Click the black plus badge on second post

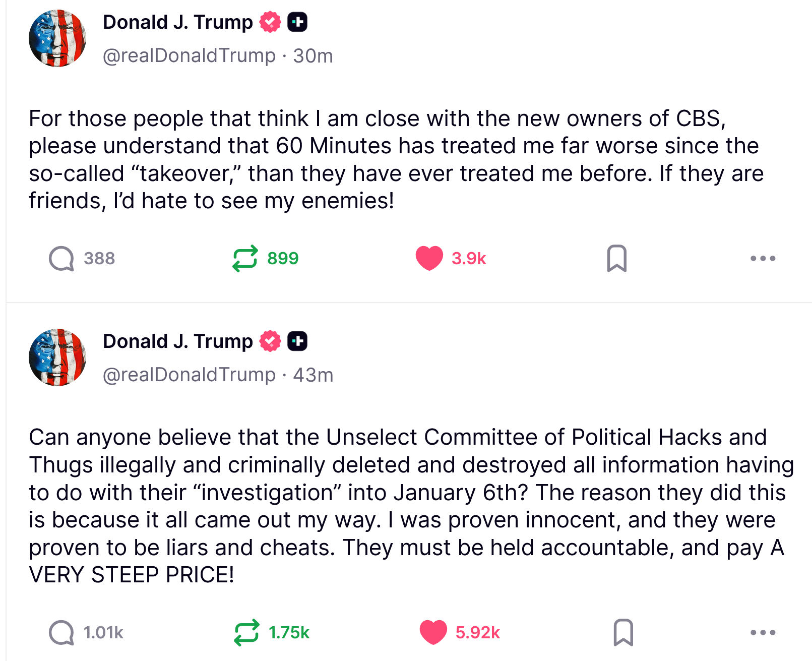(297, 341)
